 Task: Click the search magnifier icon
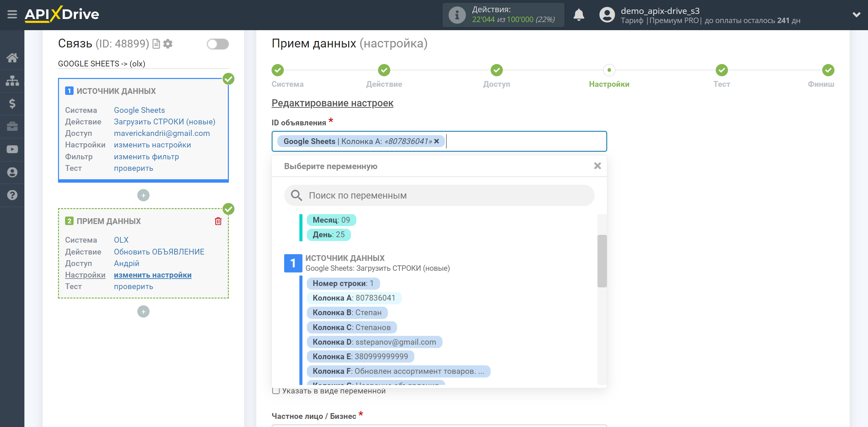pos(296,195)
